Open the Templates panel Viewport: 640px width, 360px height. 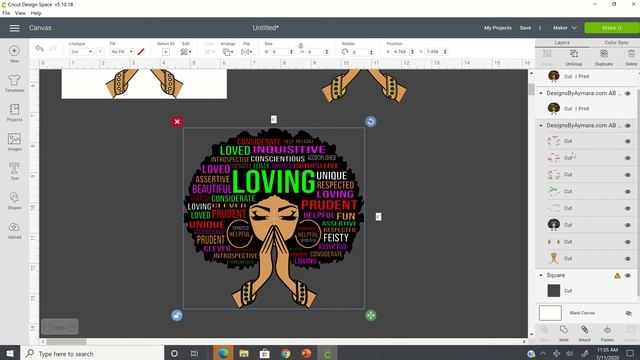point(14,80)
